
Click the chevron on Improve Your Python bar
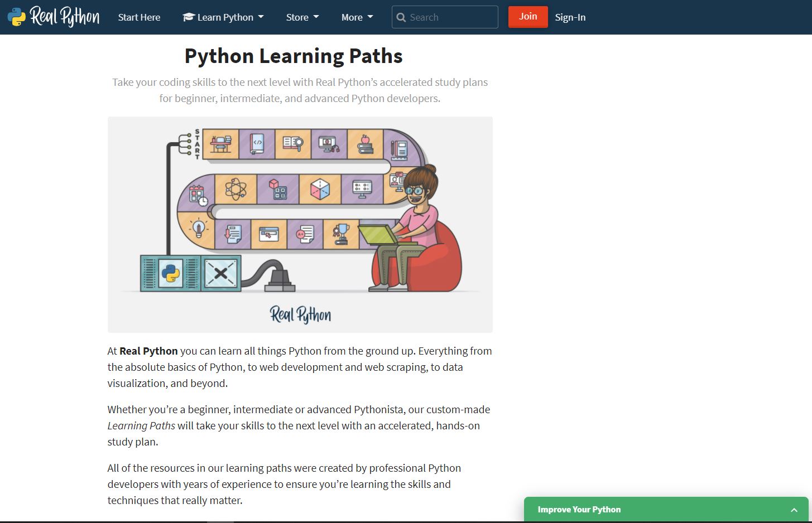tap(794, 510)
